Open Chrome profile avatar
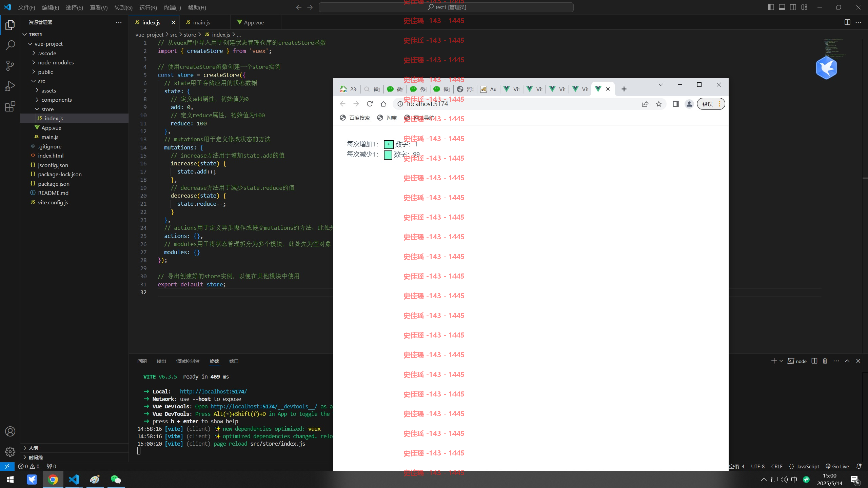This screenshot has height=488, width=868. tap(689, 104)
